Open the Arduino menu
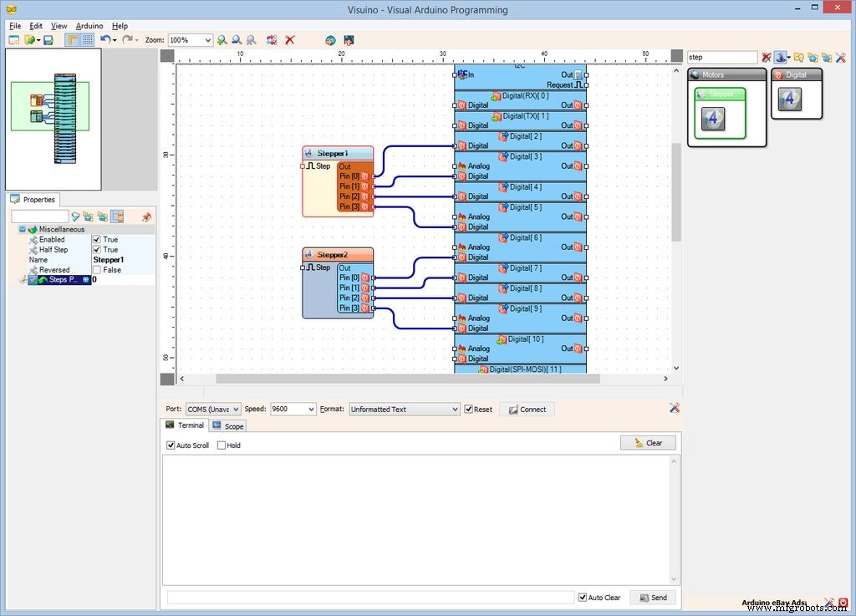The height and width of the screenshot is (616, 856). coord(89,25)
